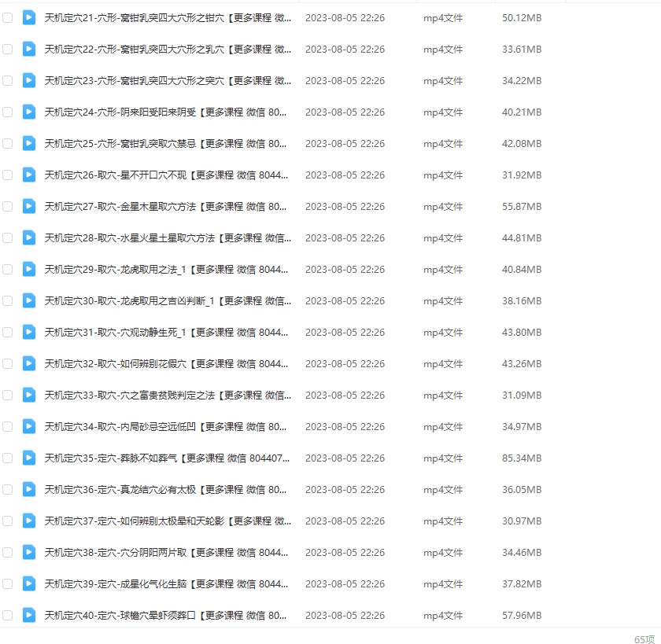
Task: Click the play icon beside 天机定穴23 file
Action: [x=29, y=80]
